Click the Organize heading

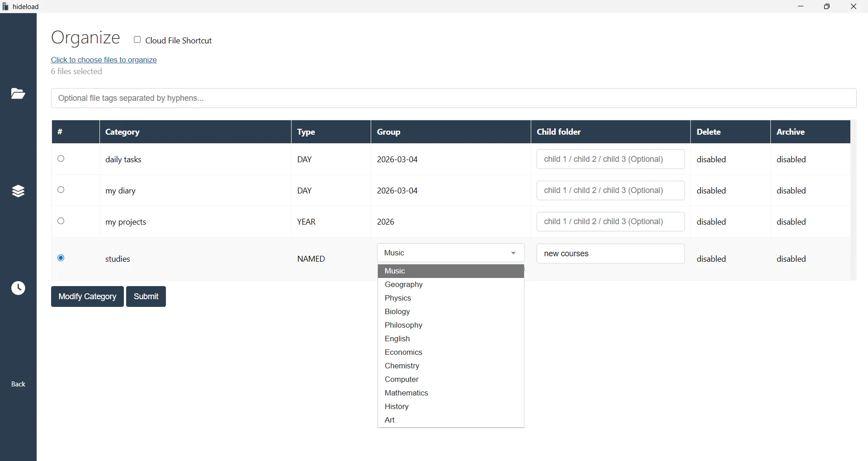(x=85, y=38)
